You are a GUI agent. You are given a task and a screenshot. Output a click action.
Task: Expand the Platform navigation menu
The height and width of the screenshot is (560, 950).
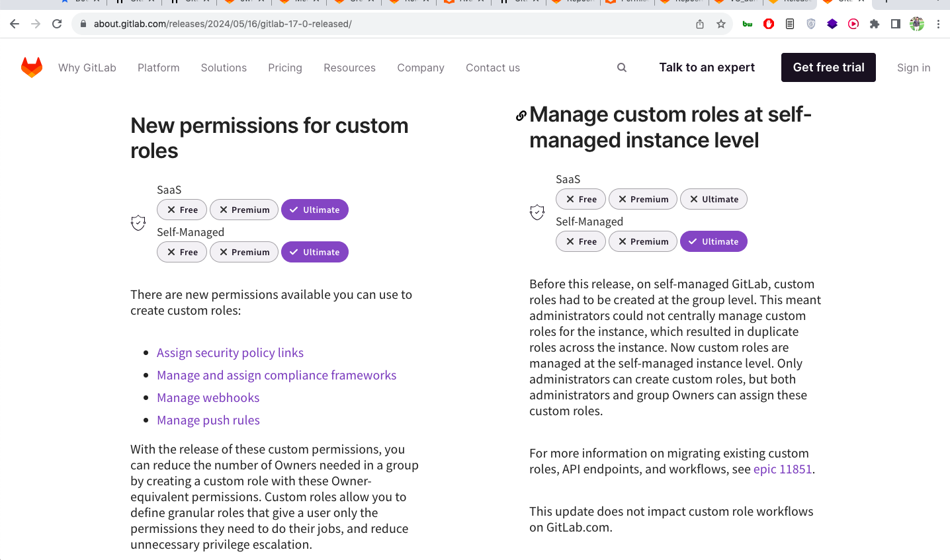(158, 67)
